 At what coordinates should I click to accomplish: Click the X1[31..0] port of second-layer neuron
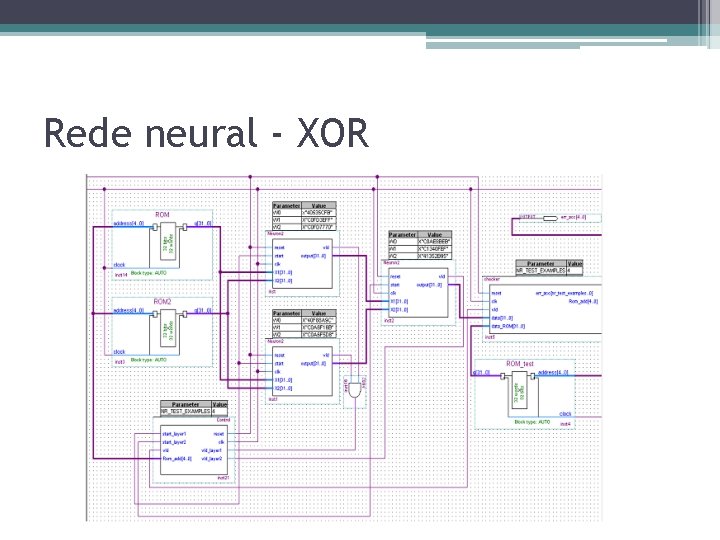coord(399,302)
